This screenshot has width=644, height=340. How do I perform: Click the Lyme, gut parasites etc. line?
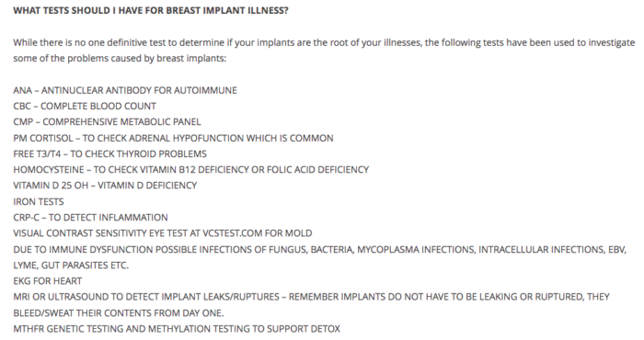(x=71, y=266)
